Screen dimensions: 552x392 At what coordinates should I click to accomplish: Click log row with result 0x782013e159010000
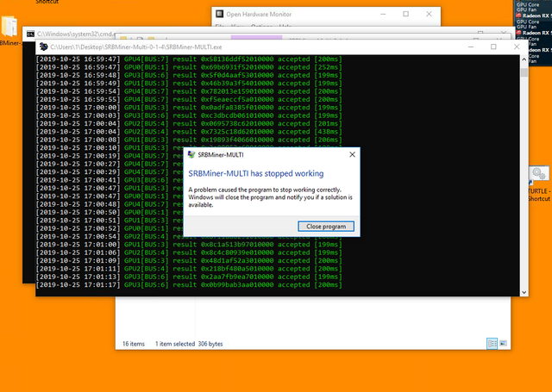[x=189, y=91]
